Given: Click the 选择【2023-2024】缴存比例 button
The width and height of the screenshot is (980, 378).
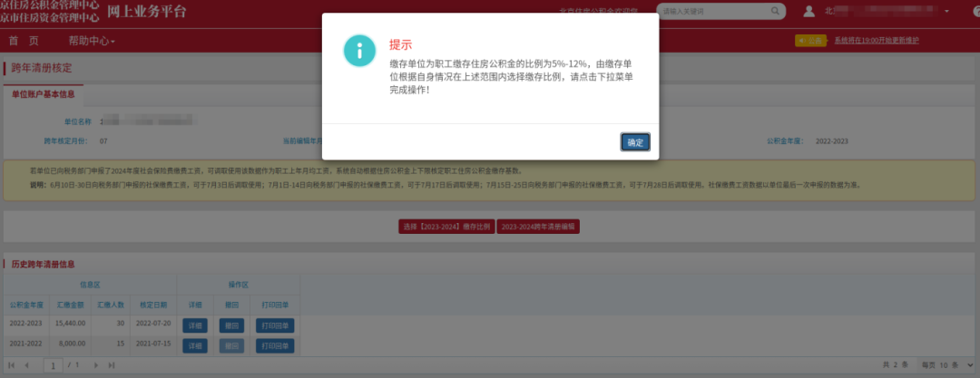Looking at the screenshot, I should [x=446, y=227].
